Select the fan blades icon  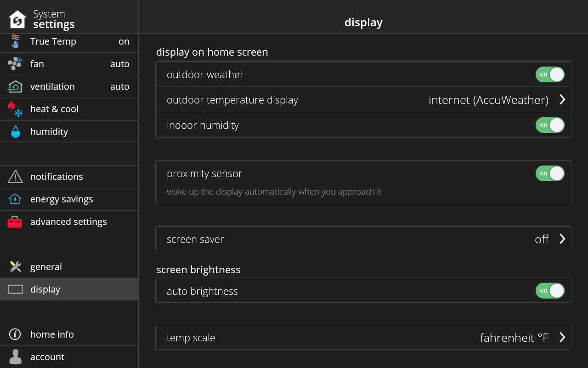tap(15, 63)
